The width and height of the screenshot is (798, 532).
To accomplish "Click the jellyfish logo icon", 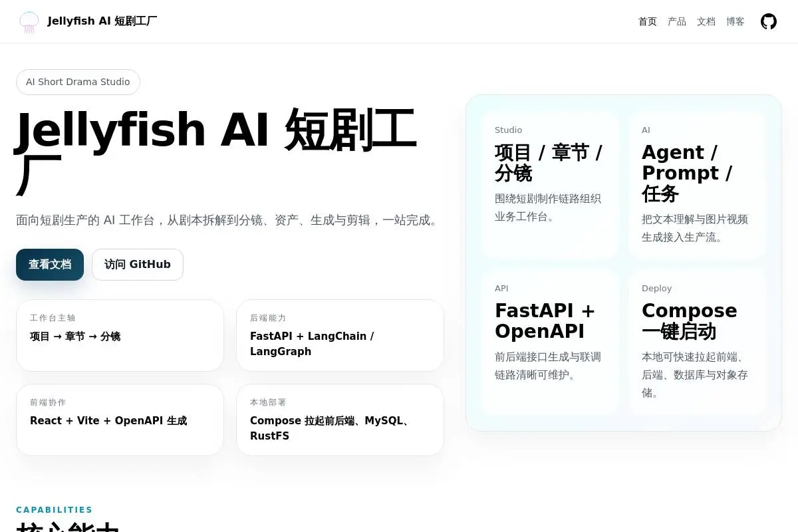I will point(29,21).
